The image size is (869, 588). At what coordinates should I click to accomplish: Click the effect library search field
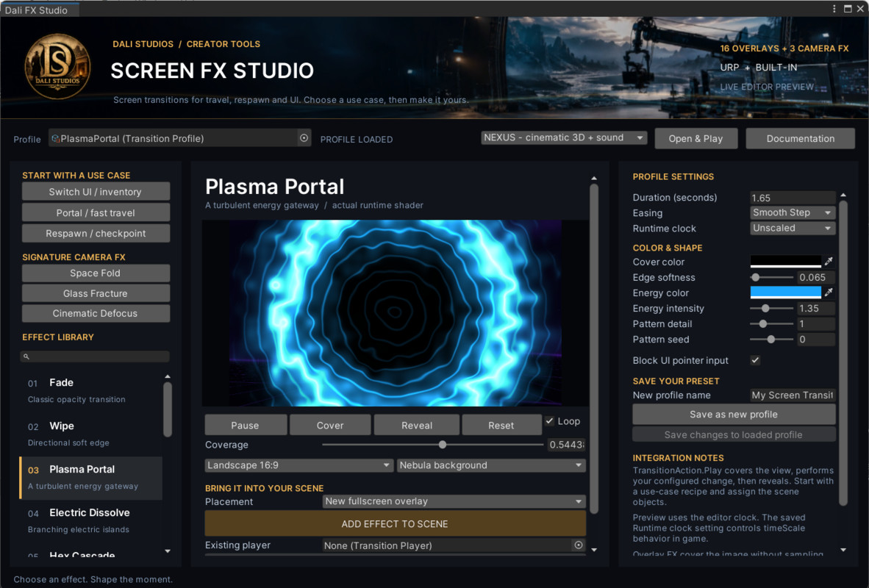95,356
